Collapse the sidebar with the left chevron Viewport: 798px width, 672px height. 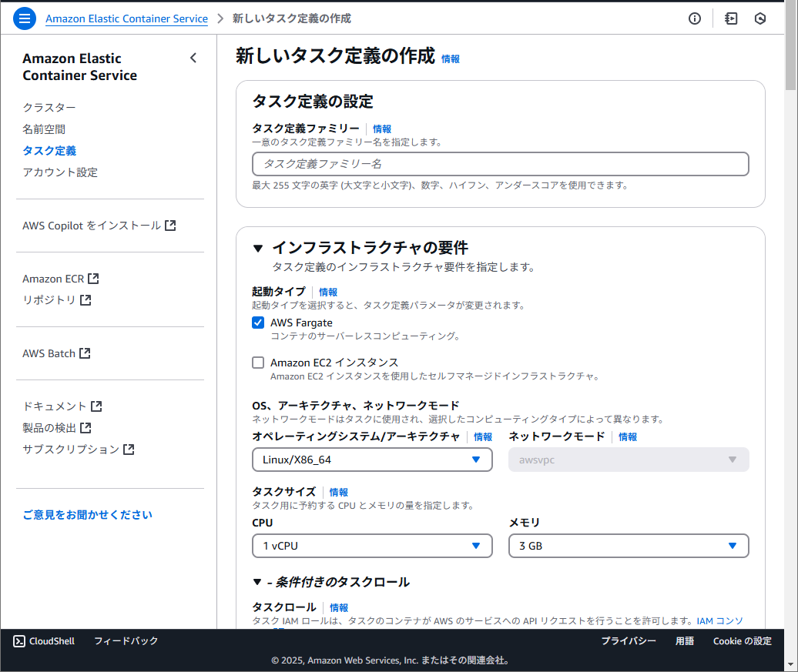193,58
